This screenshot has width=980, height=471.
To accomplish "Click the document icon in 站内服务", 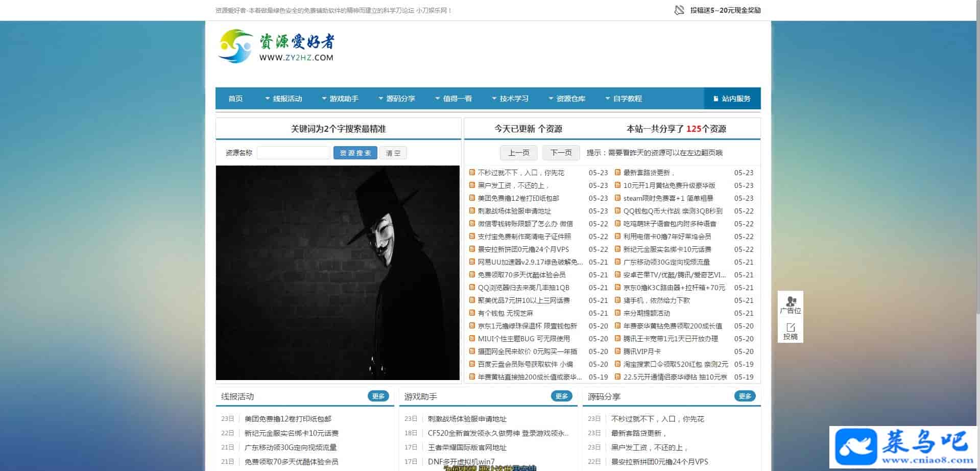I will 715,99.
